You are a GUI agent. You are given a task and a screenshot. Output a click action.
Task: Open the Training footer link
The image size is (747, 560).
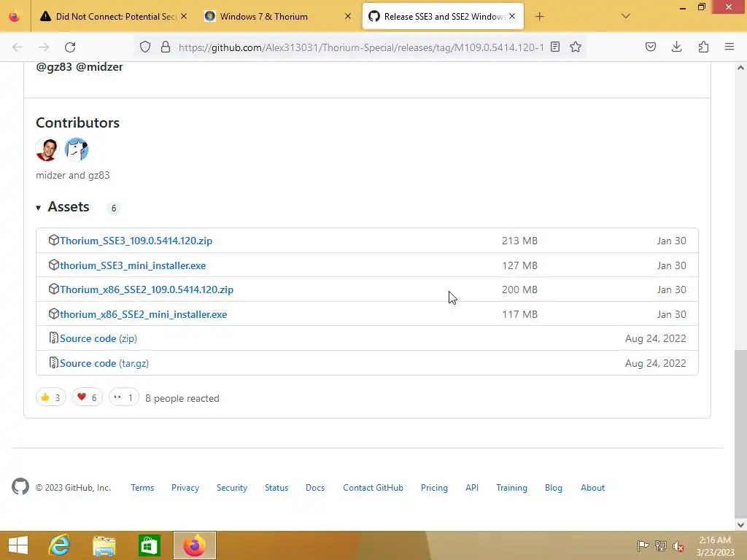tap(511, 488)
